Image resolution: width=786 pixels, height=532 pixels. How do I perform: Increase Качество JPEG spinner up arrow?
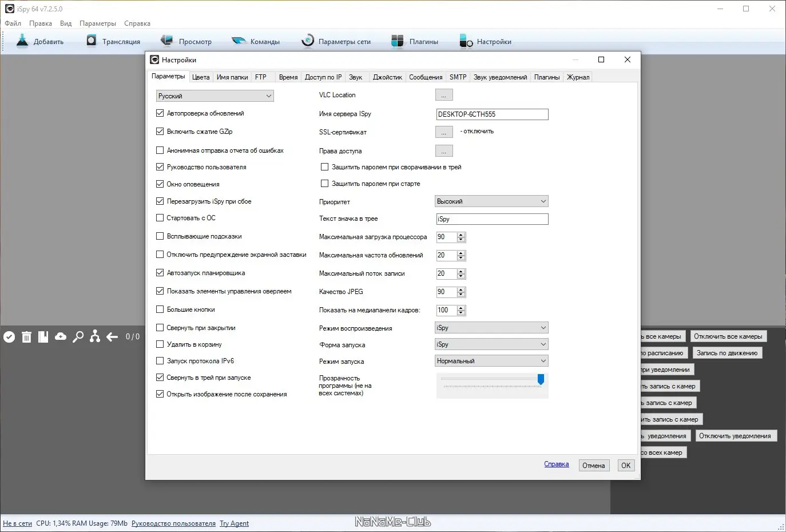click(461, 289)
